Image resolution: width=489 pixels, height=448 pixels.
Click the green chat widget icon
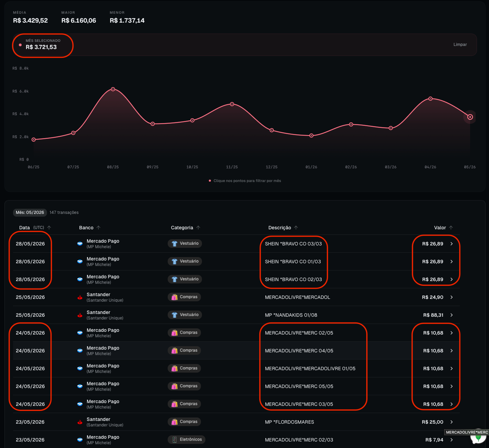(x=479, y=440)
